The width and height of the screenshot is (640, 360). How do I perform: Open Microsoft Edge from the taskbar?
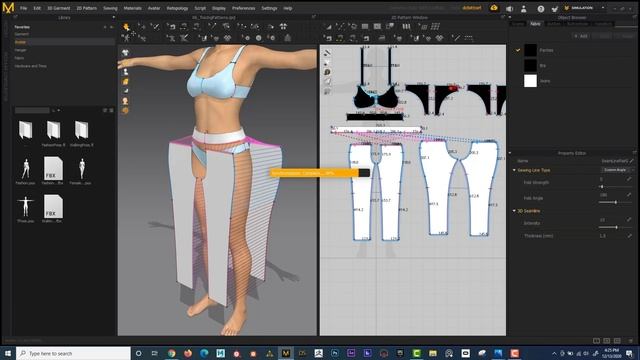point(204,353)
